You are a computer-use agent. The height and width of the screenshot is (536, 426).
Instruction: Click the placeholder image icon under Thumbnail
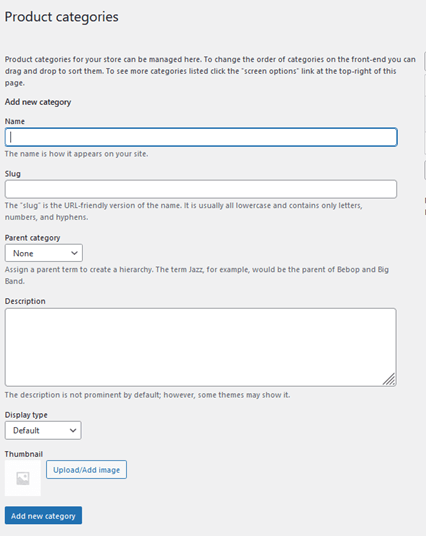coord(23,478)
